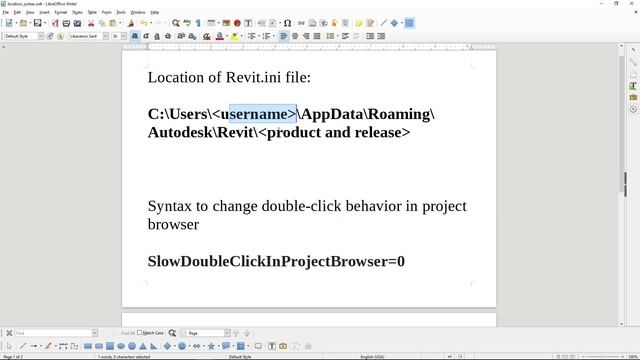Toggle formatting marks pilcrow icon
Viewport: 640px width, 360px height.
[x=198, y=23]
